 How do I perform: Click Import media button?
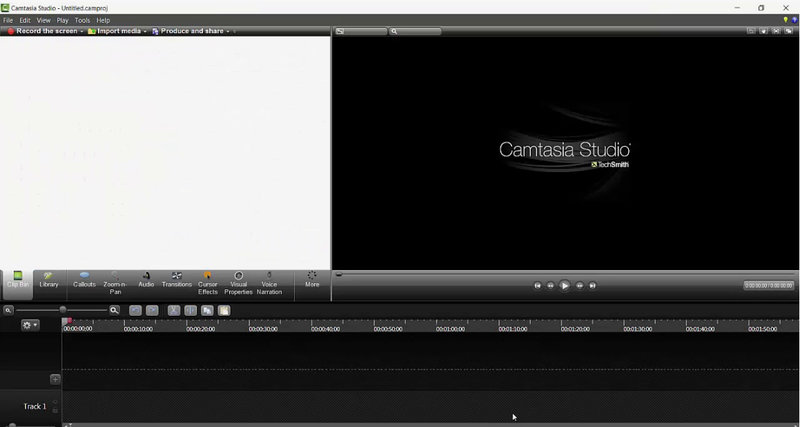(x=114, y=31)
